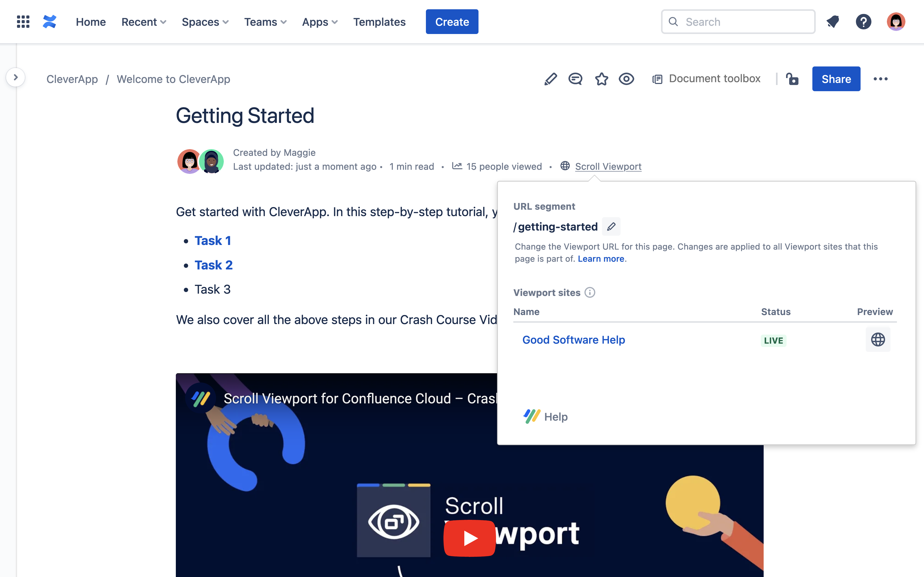Click the Templates menu item

pyautogui.click(x=378, y=21)
